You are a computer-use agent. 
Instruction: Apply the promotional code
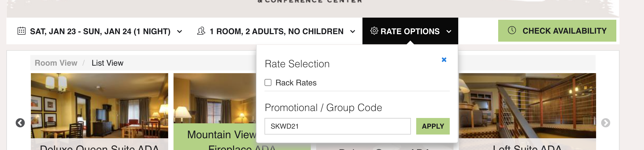pyautogui.click(x=433, y=126)
